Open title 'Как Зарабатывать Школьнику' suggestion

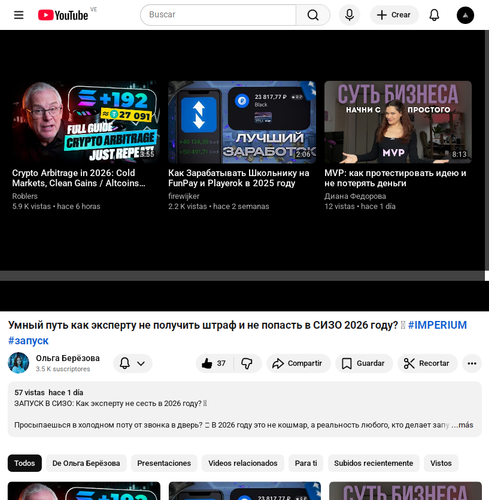(239, 178)
